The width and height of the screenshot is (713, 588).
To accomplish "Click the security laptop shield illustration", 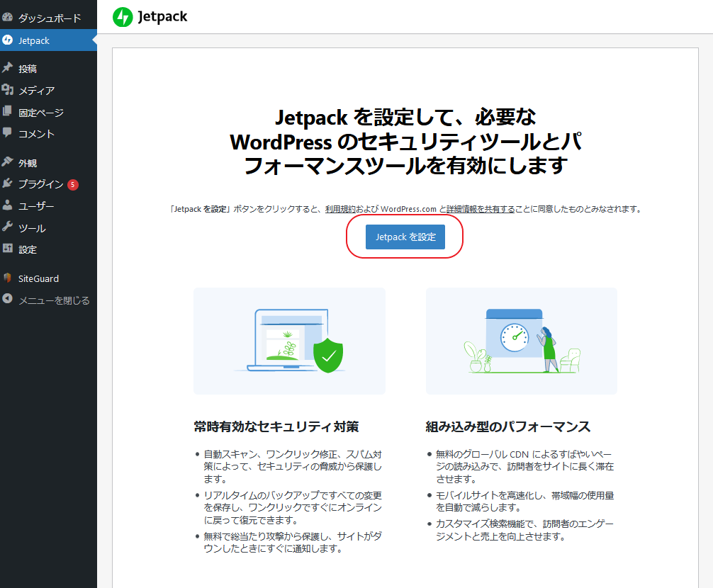I will pos(289,341).
